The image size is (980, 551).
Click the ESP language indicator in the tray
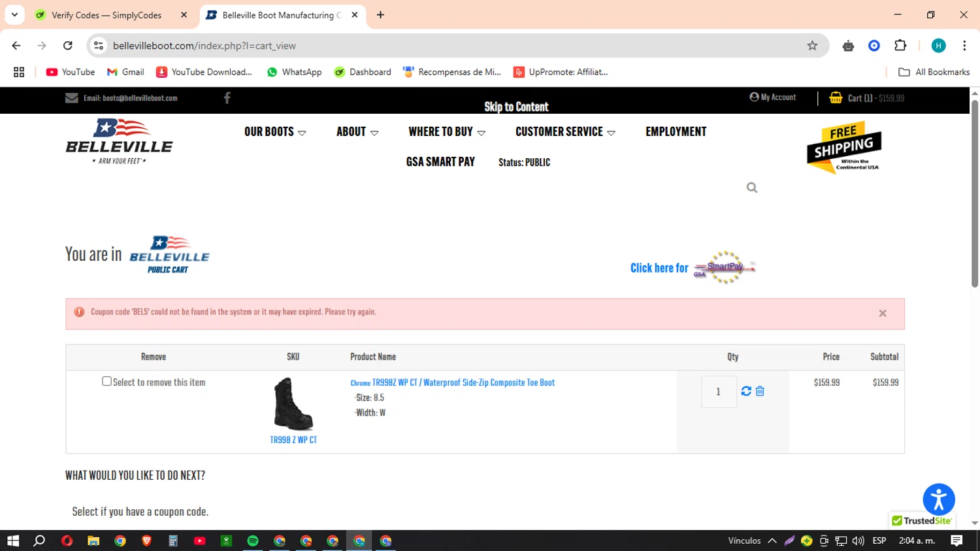[x=879, y=541]
